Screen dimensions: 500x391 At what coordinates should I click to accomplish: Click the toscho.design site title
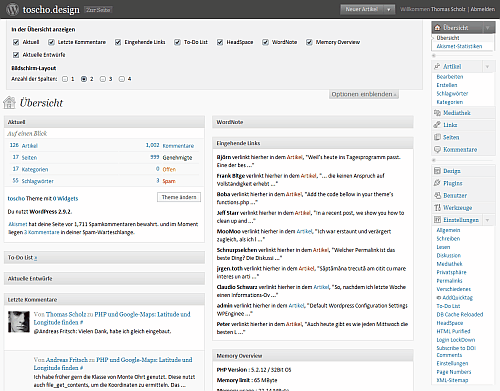tap(51, 9)
